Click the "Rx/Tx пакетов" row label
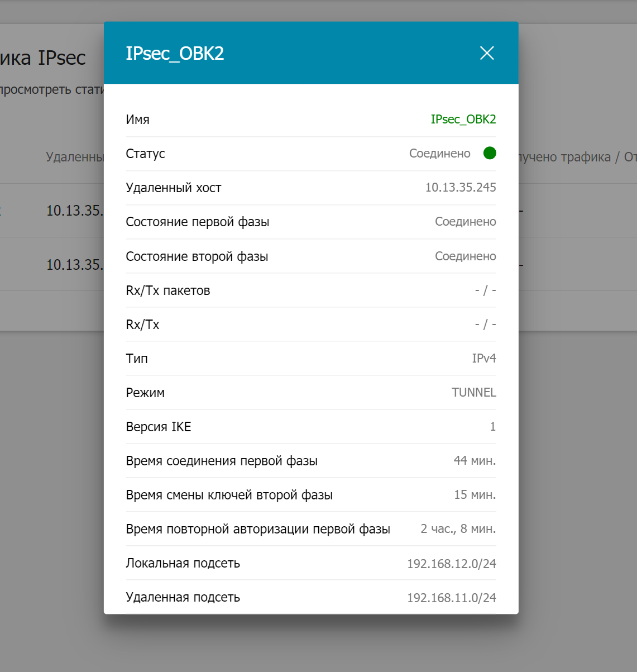Screen dimensions: 637x672 point(168,290)
